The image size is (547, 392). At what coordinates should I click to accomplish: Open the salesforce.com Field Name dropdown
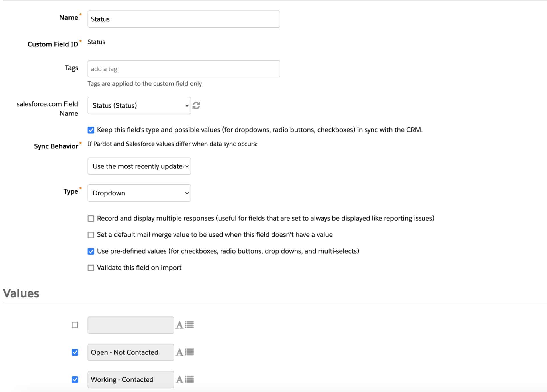[x=139, y=105]
